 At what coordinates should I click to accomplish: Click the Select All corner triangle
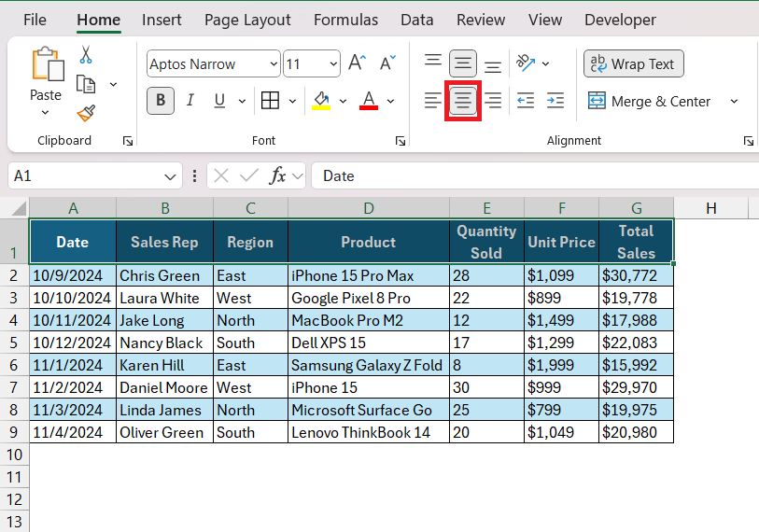[19, 209]
